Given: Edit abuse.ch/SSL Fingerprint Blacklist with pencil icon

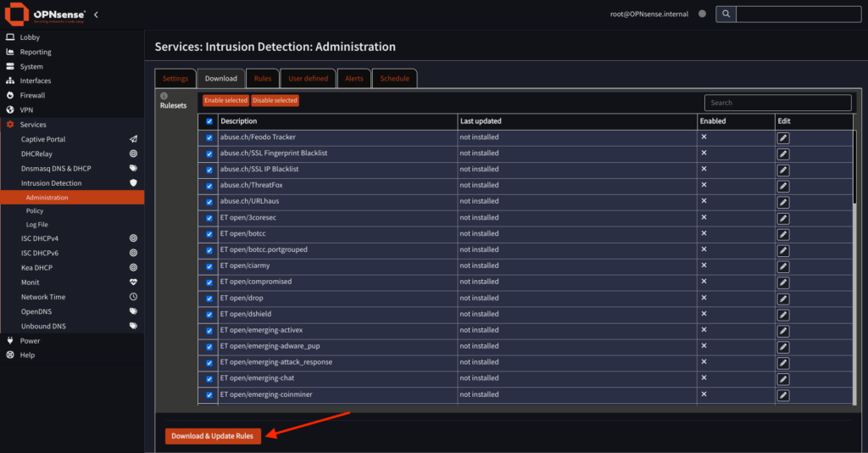Looking at the screenshot, I should (x=782, y=154).
